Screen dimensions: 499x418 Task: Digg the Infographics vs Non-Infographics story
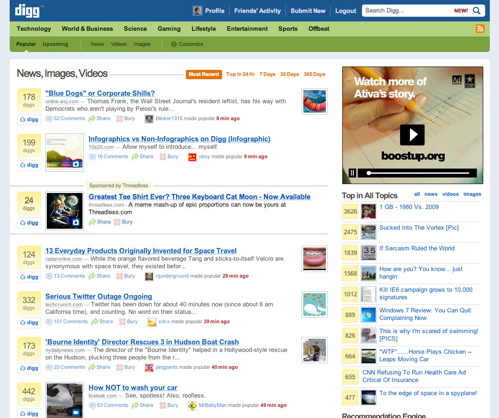click(29, 165)
